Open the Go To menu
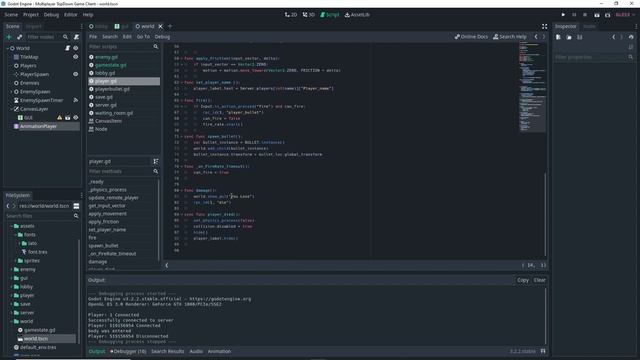The width and height of the screenshot is (640, 360). point(143,37)
